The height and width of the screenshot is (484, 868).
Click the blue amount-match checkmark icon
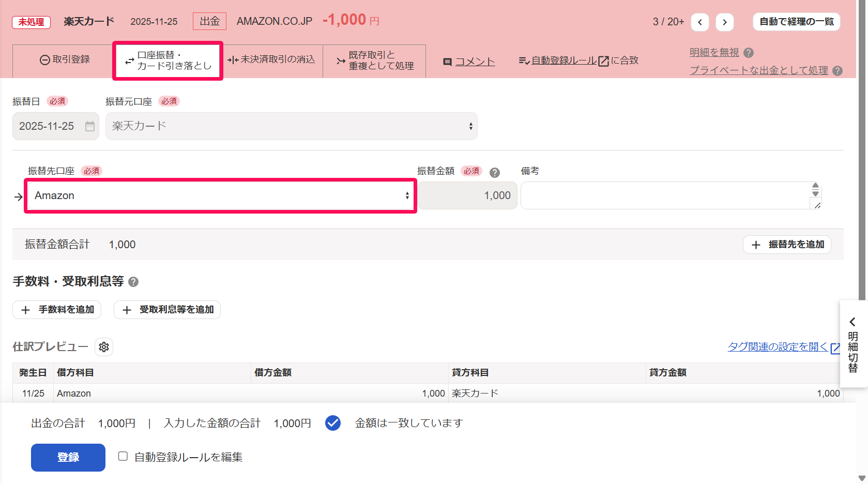pos(333,423)
